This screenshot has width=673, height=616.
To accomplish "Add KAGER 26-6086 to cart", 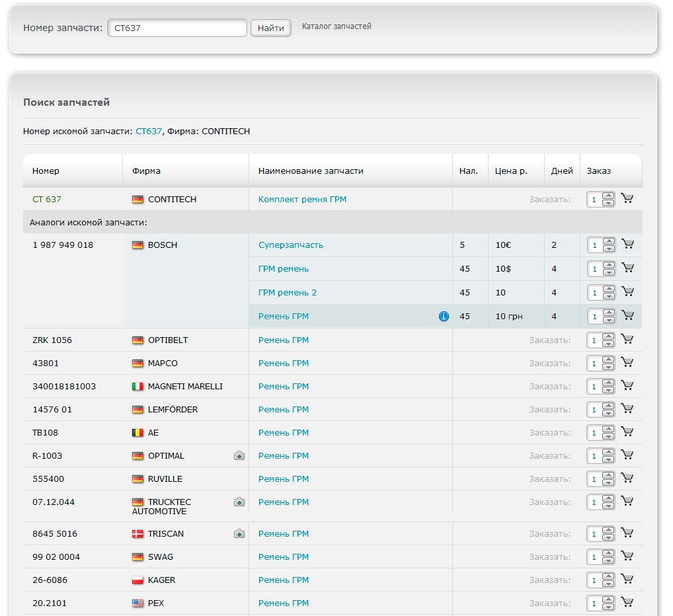I will 627,579.
